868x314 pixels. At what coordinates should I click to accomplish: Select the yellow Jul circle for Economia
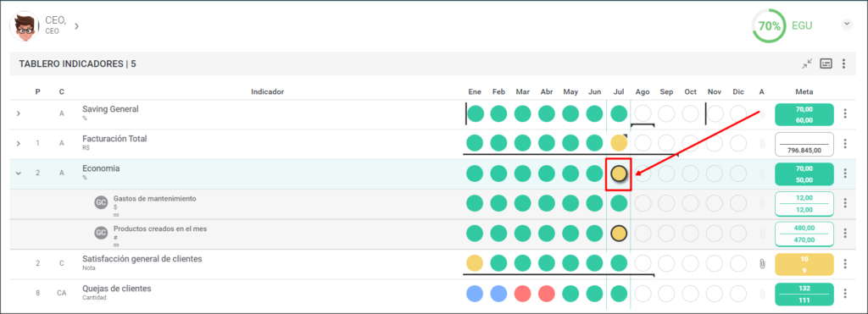click(x=619, y=174)
